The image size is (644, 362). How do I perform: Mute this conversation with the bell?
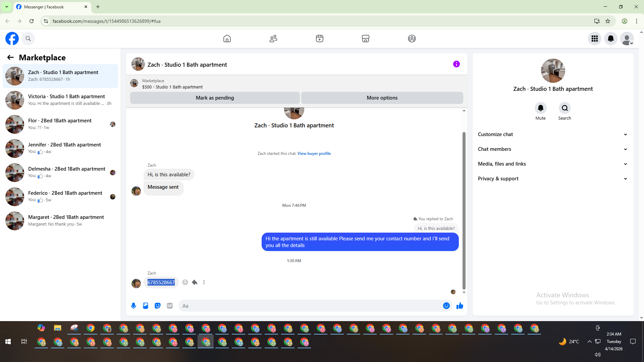pos(540,108)
